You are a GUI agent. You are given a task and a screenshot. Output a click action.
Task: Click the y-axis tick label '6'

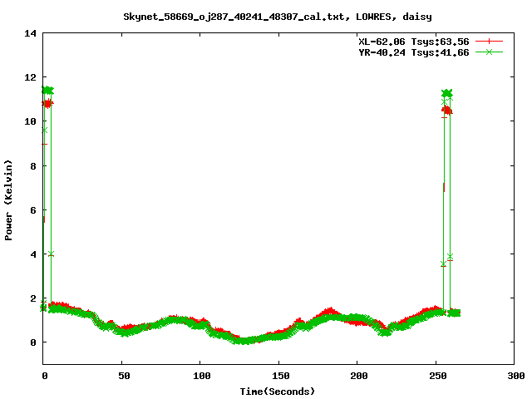click(33, 210)
